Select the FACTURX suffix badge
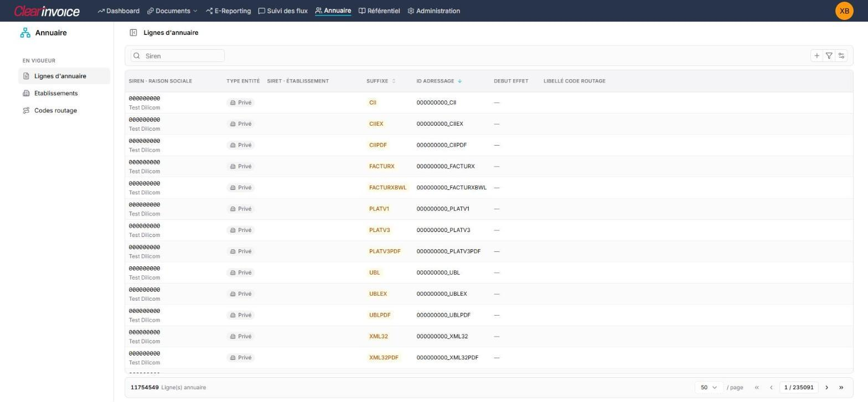Screen dimensions: 868x402 (x=382, y=167)
